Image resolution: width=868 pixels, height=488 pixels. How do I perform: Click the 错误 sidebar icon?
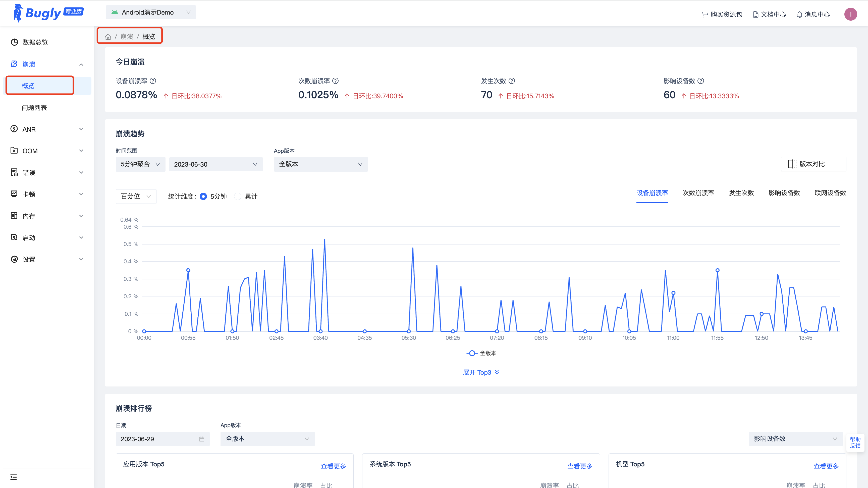(14, 172)
